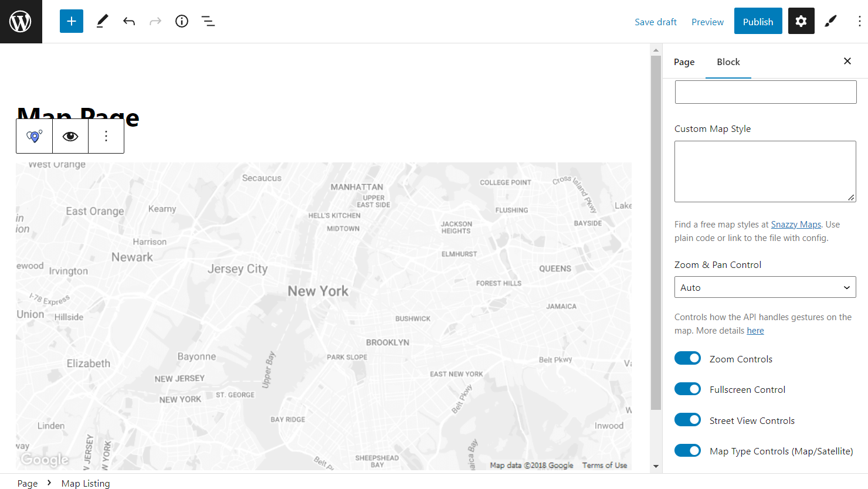Image resolution: width=868 pixels, height=489 pixels.
Task: Click the editor scrollbar down arrow
Action: point(656,467)
